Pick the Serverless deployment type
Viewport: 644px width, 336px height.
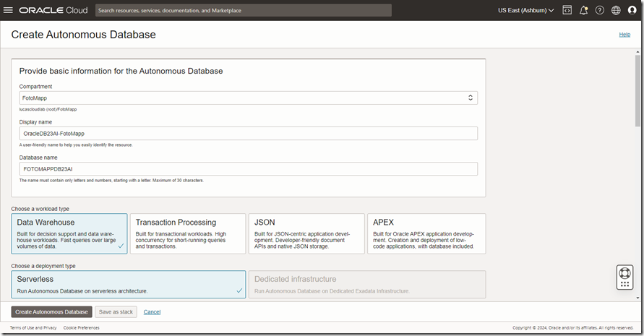(x=129, y=284)
